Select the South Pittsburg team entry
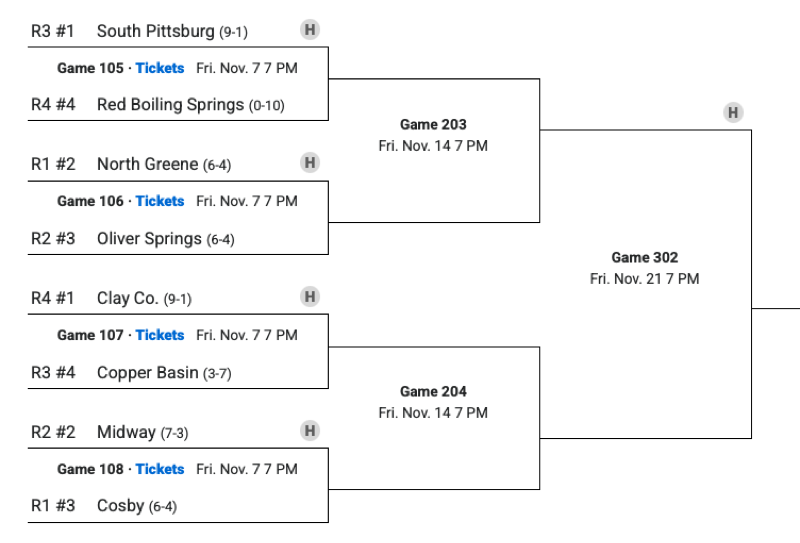 click(x=155, y=31)
